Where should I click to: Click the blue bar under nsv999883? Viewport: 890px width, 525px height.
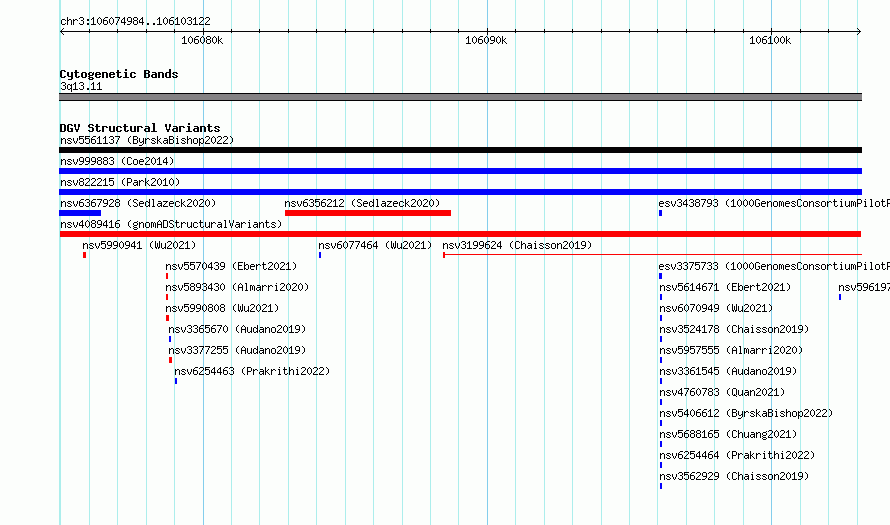coord(460,171)
